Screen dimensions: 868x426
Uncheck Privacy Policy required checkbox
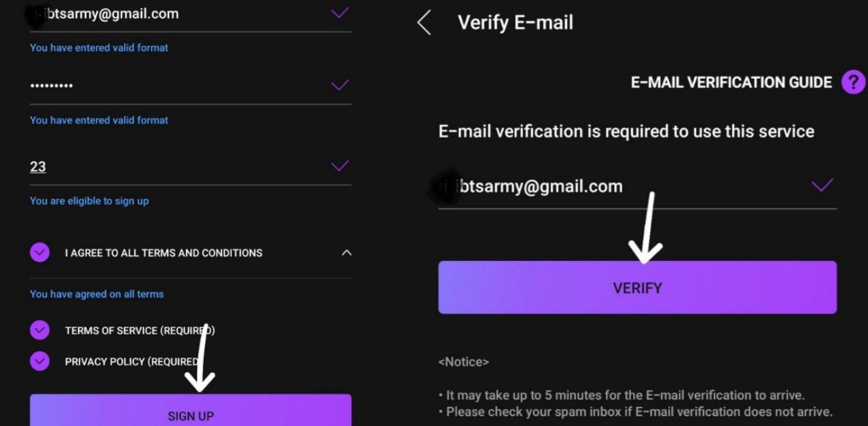click(40, 361)
